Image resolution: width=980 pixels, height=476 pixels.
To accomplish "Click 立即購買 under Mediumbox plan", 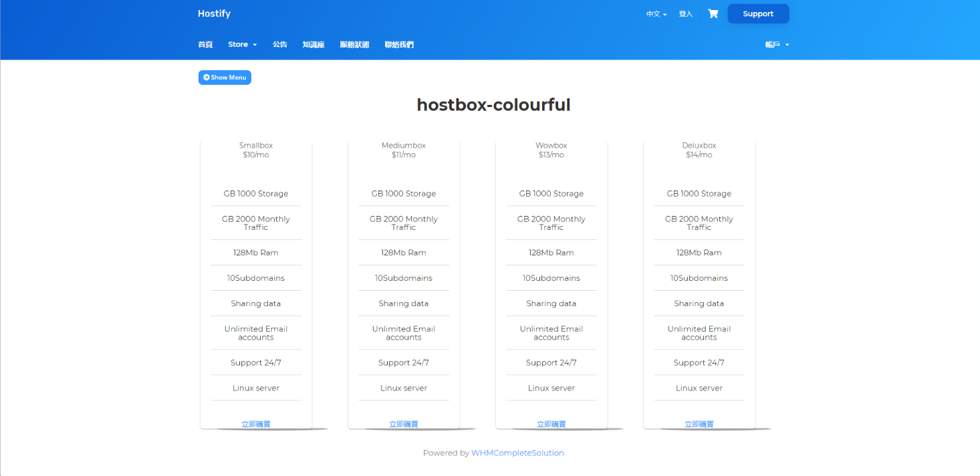I will pos(404,424).
